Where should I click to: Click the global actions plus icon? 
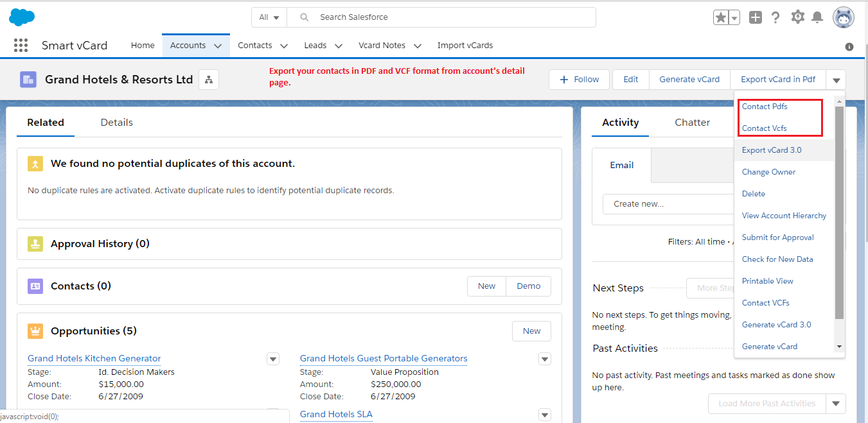point(756,18)
